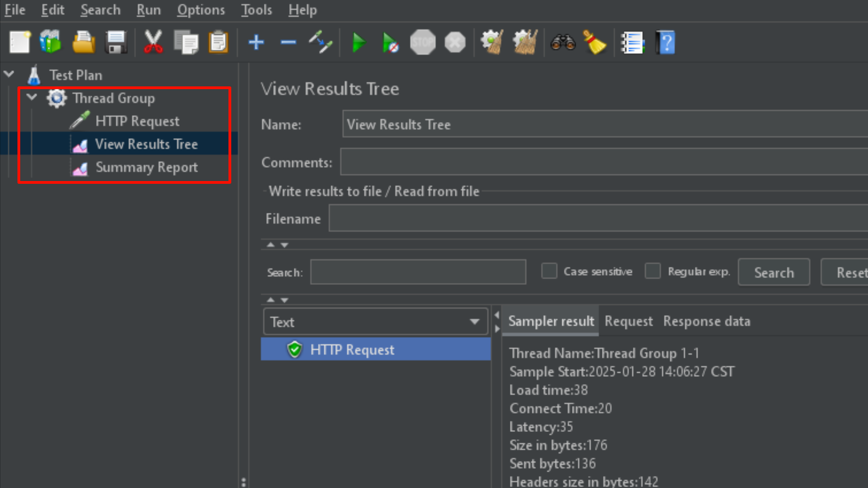
Task: Open the Edit menu
Action: pyautogui.click(x=52, y=10)
